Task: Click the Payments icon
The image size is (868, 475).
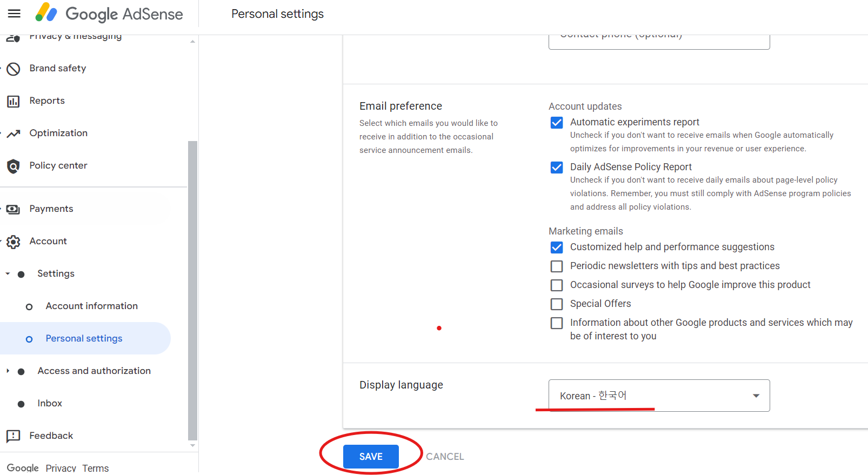Action: click(14, 209)
